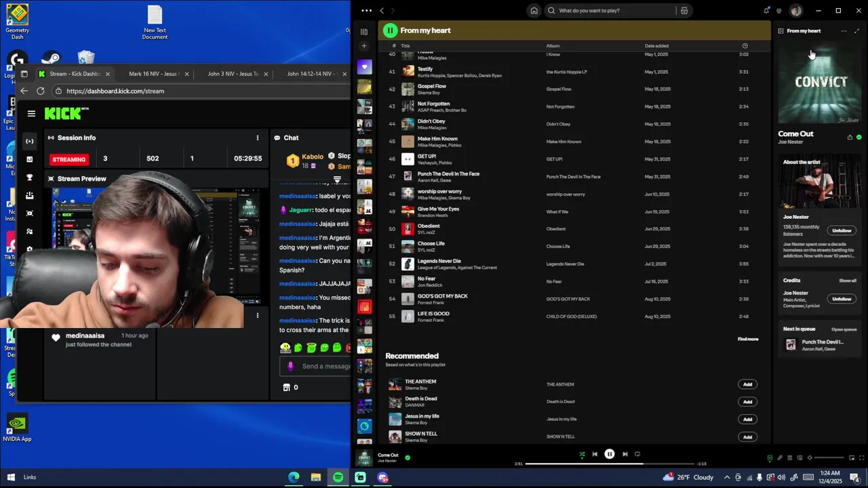Go back in the browser

pyautogui.click(x=24, y=91)
